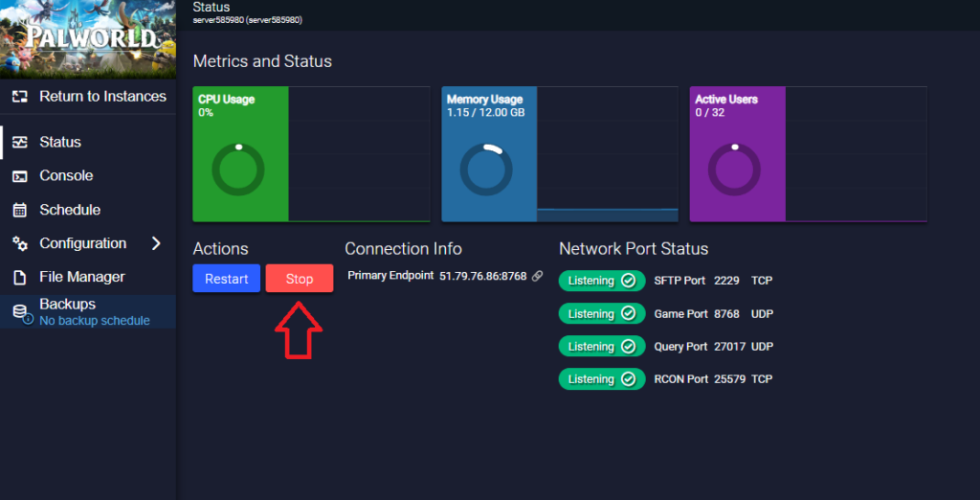Image resolution: width=980 pixels, height=500 pixels.
Task: Open the Console menu item
Action: (66, 176)
